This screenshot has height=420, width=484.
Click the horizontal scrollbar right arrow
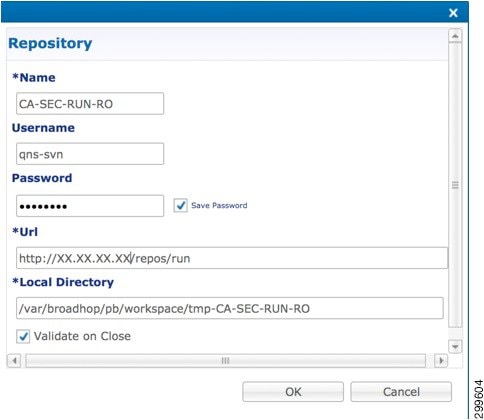pos(441,360)
